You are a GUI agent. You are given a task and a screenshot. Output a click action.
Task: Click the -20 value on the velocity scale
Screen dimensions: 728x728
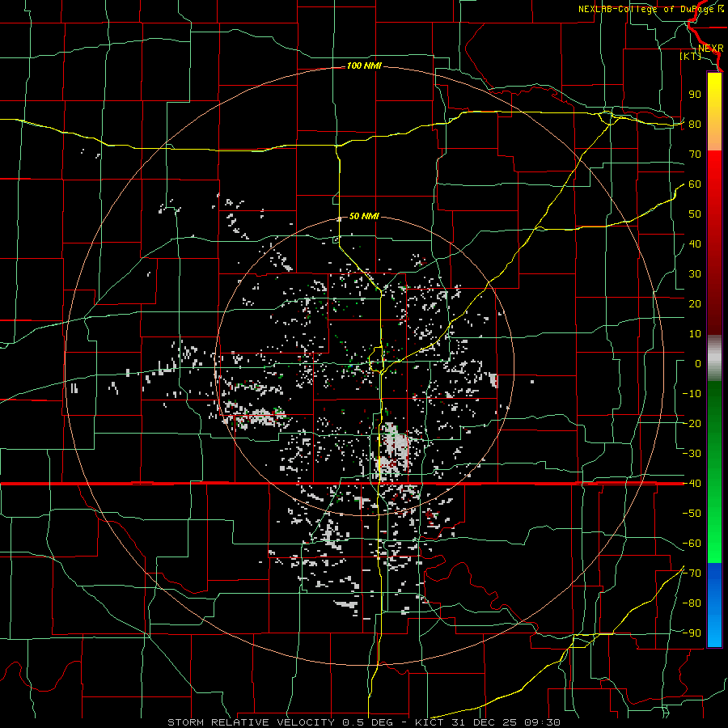click(x=692, y=423)
